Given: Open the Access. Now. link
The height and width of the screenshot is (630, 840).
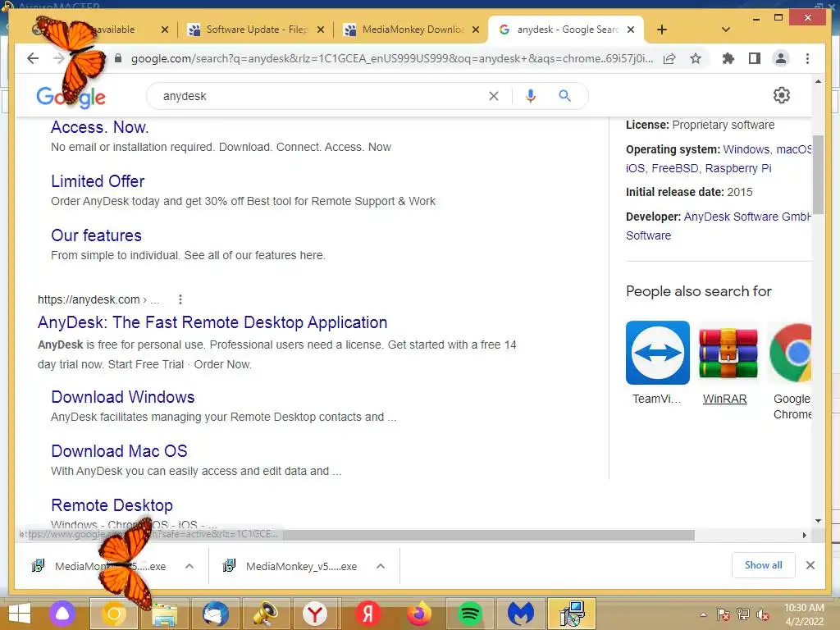Looking at the screenshot, I should pos(99,127).
